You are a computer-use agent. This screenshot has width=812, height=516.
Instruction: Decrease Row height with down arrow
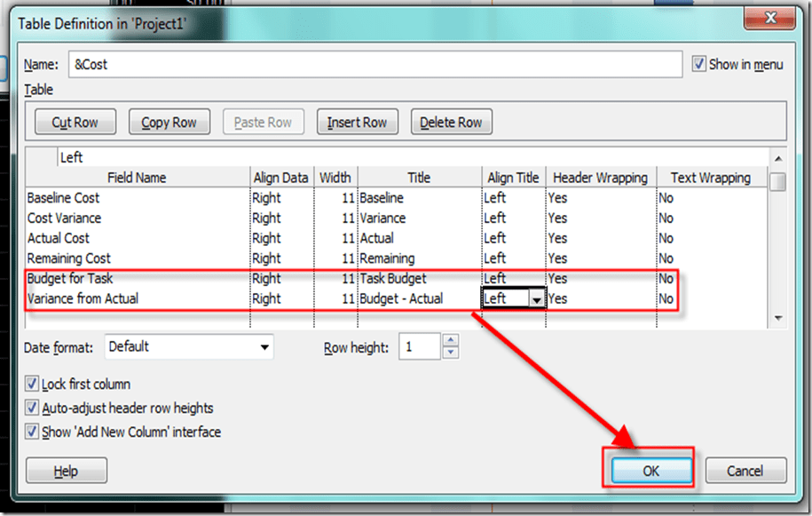451,353
